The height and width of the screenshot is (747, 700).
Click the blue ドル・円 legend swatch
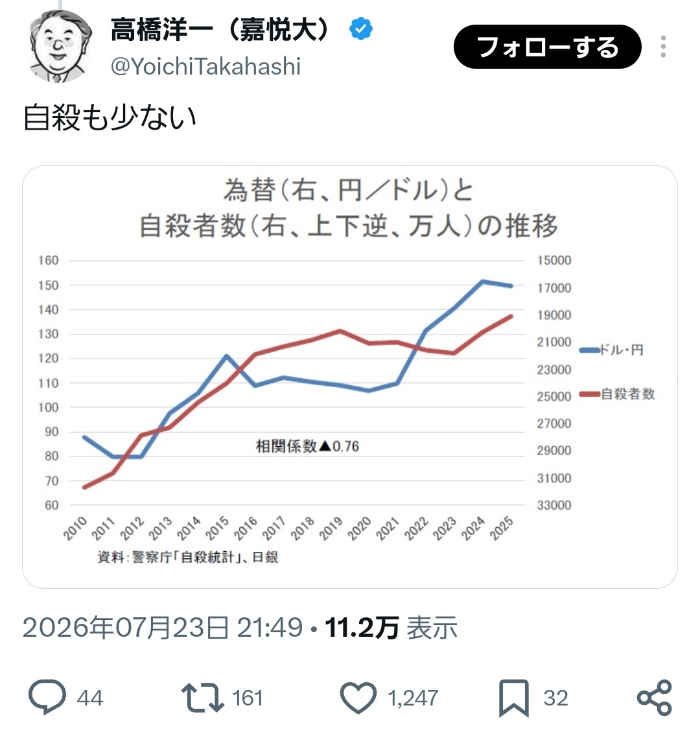(x=590, y=350)
